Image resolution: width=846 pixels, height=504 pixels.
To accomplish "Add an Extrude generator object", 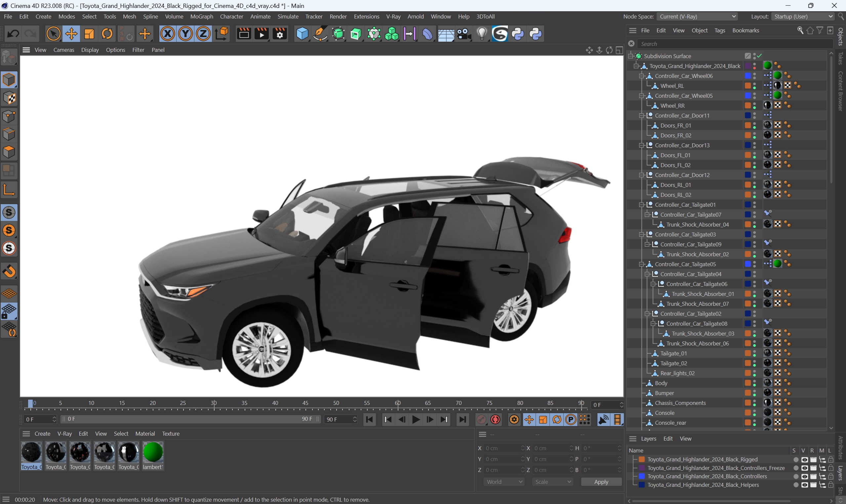I will pyautogui.click(x=356, y=34).
